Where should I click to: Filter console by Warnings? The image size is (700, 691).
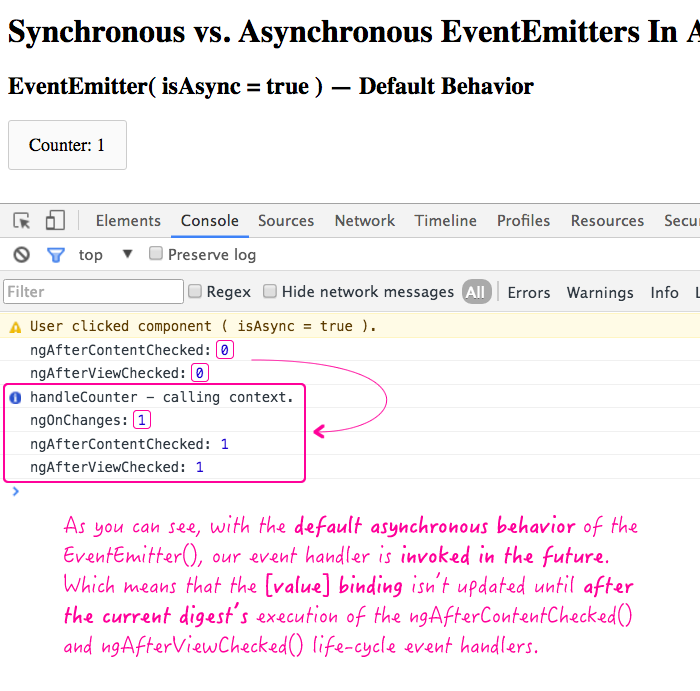tap(600, 292)
